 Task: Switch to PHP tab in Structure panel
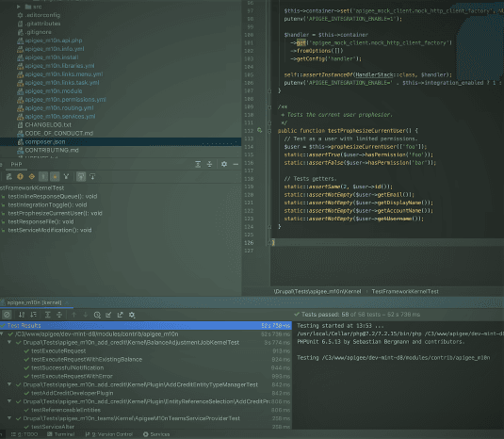point(16,164)
